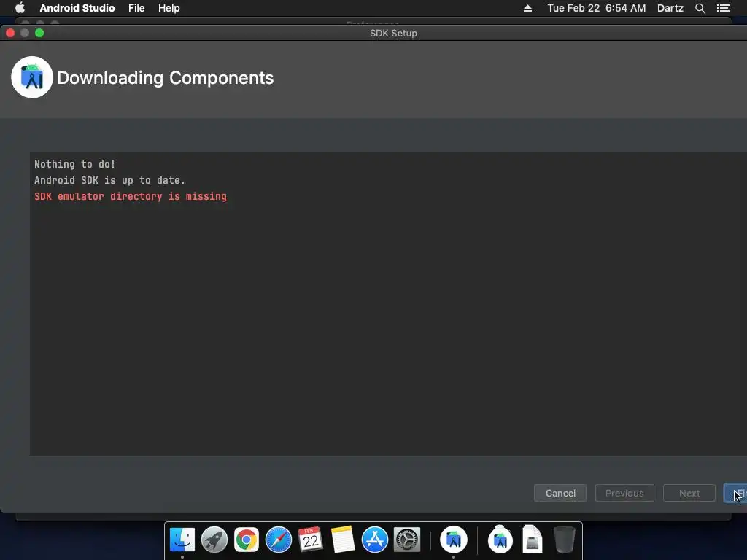
Task: Open Android Studio installer disk icon in Dock
Action: [x=500, y=540]
